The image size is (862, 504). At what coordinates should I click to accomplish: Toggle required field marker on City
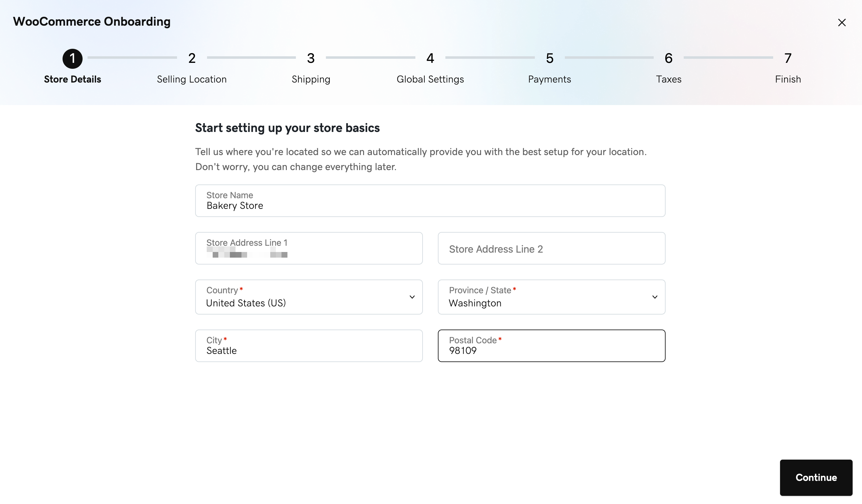pos(225,340)
